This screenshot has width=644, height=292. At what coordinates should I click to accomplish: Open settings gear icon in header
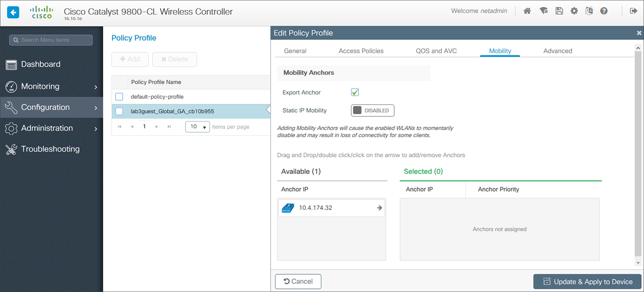574,11
